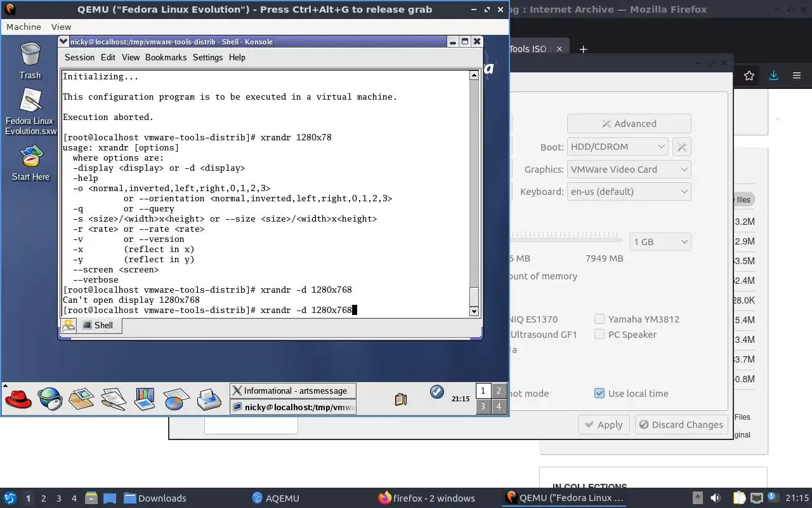Launch the email envelope icon in guest panel

coord(81,399)
